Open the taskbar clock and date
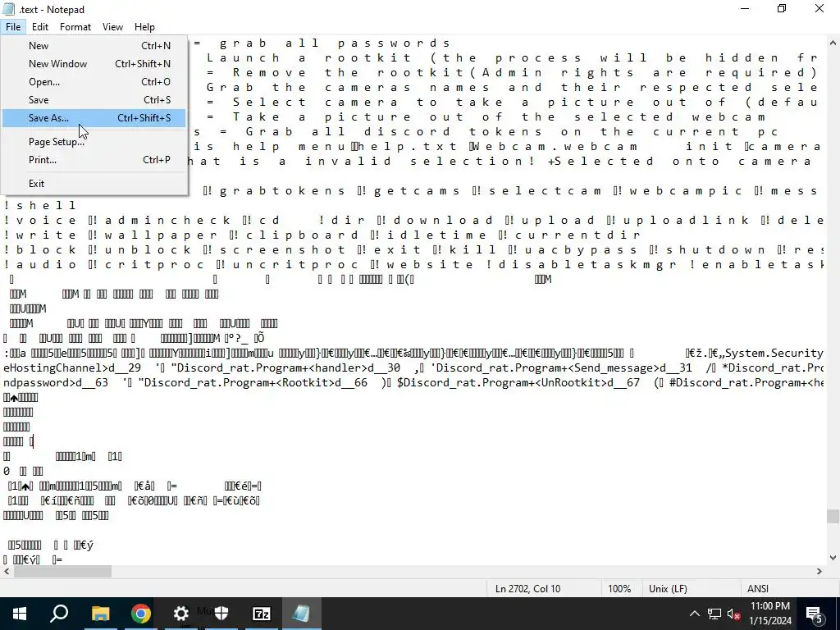This screenshot has height=630, width=840. pyautogui.click(x=769, y=614)
